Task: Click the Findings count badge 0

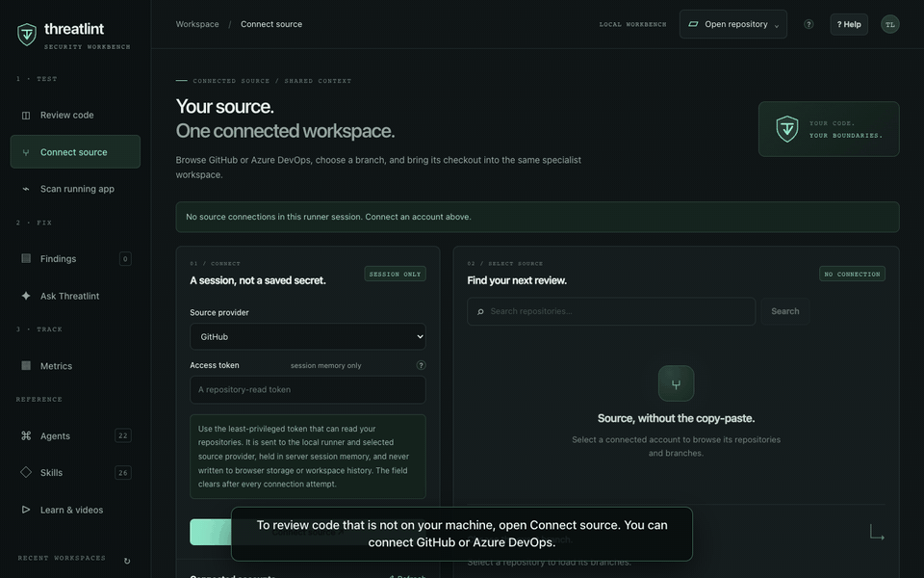Action: [125, 259]
